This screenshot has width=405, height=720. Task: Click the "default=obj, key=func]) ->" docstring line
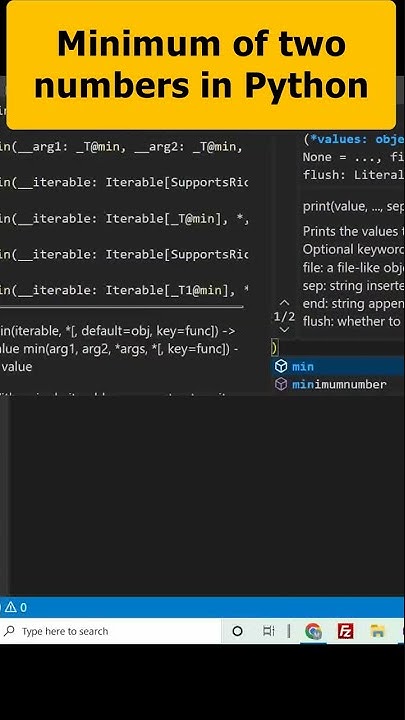[118, 331]
